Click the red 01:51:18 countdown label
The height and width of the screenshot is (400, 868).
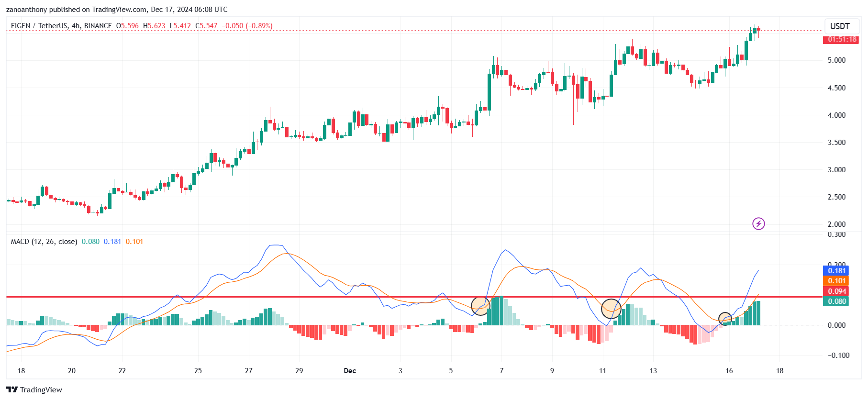click(x=841, y=39)
